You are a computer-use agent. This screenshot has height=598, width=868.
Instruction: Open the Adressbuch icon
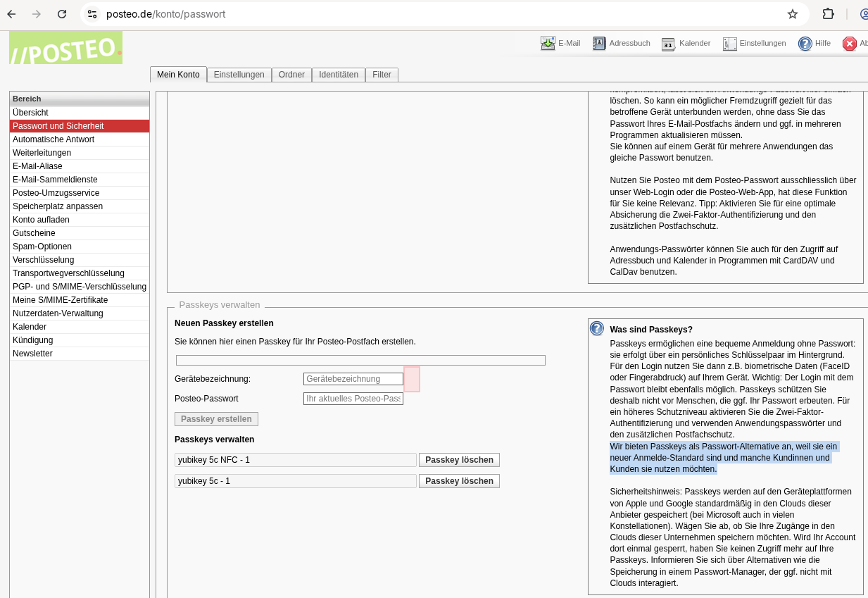coord(599,44)
